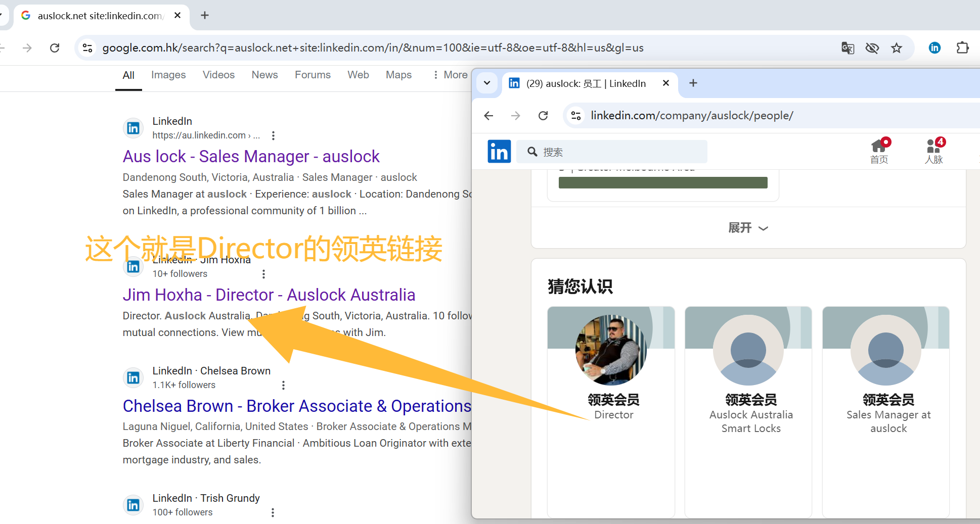The height and width of the screenshot is (524, 980).
Task: Click the '1.1K+ followers' text
Action: (184, 385)
